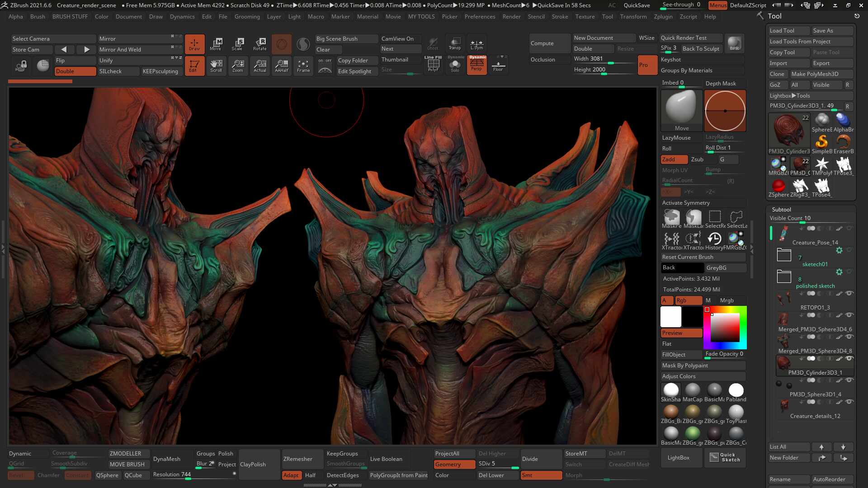This screenshot has width=868, height=488.
Task: Open the Quick Sketch icon
Action: pos(725,457)
